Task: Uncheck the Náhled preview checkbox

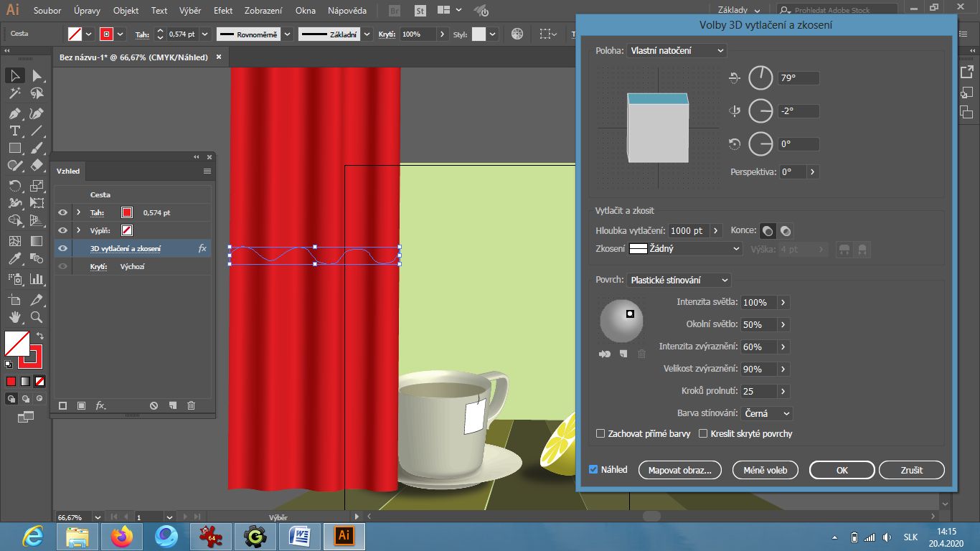Action: [593, 470]
